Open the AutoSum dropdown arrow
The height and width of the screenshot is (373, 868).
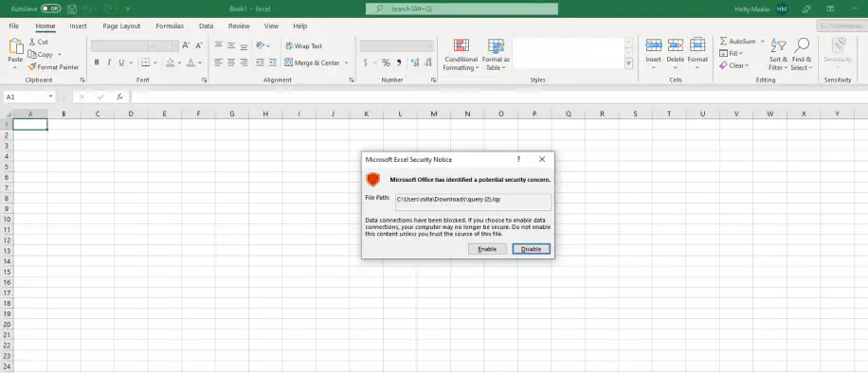pos(762,42)
